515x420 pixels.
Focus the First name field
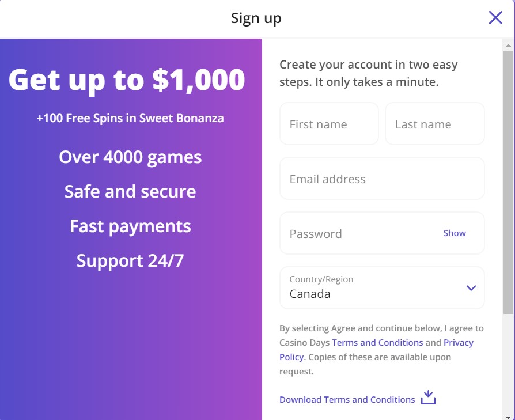click(x=329, y=124)
